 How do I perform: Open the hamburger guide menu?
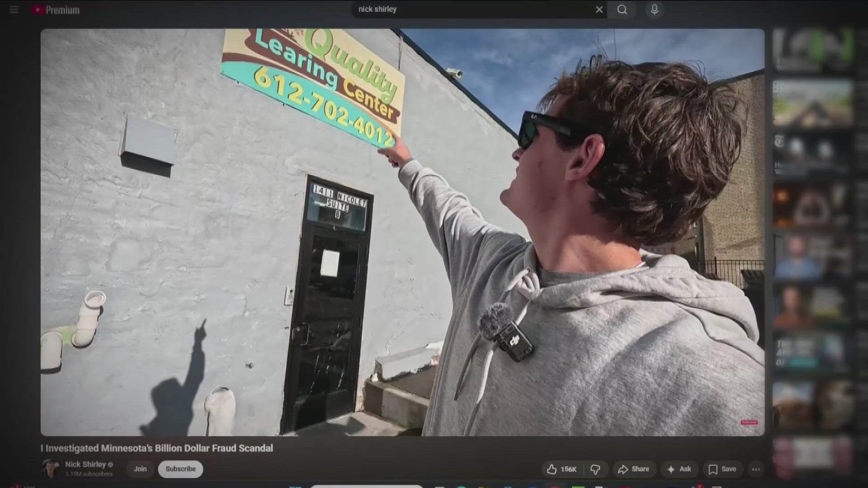tap(14, 9)
